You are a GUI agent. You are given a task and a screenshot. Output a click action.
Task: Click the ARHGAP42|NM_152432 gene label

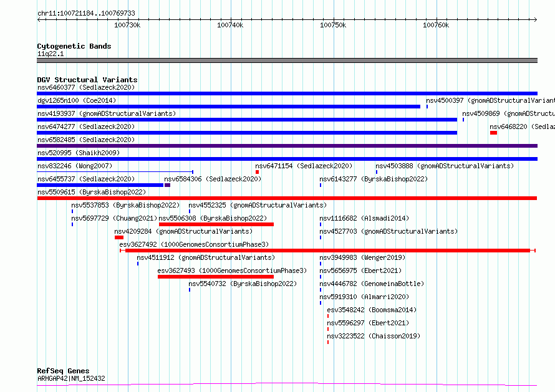coord(71,378)
